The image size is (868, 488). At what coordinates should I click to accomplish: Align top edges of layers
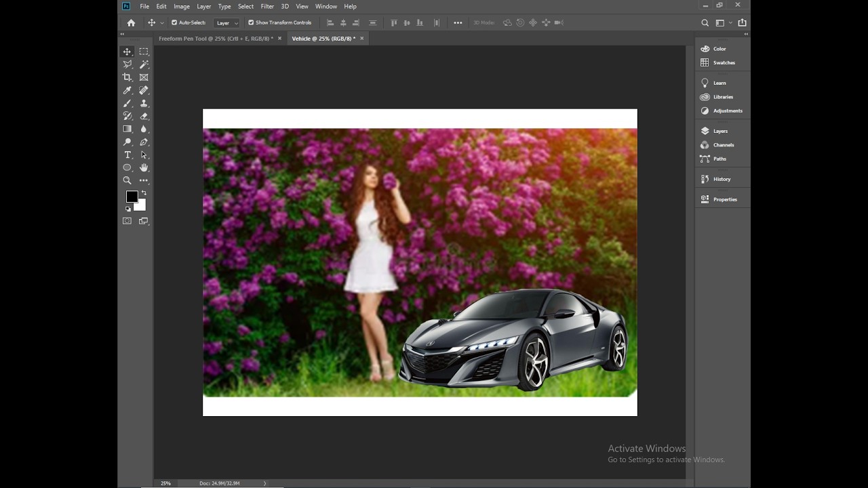394,22
